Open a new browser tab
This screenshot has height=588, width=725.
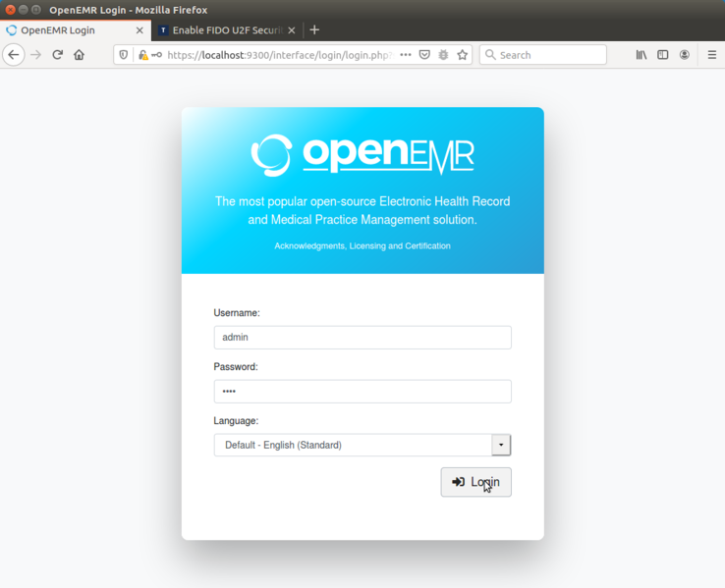point(314,30)
